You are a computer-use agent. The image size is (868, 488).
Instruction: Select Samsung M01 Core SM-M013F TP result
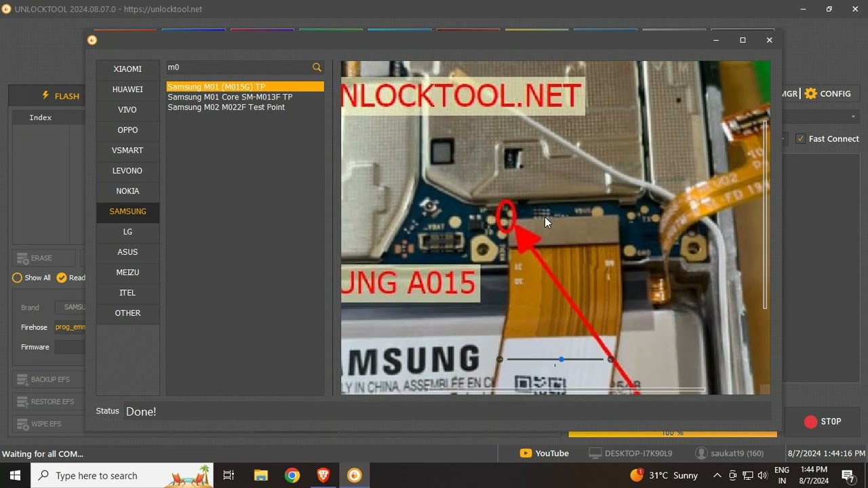point(245,97)
